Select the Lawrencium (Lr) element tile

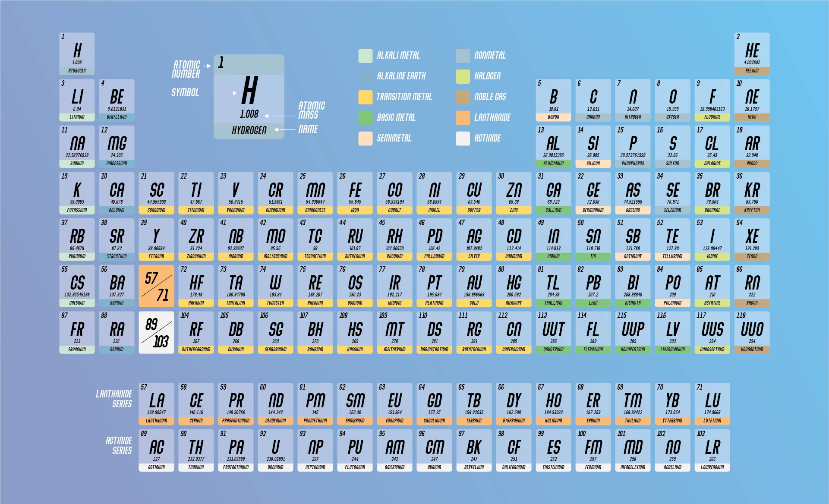[x=712, y=450]
